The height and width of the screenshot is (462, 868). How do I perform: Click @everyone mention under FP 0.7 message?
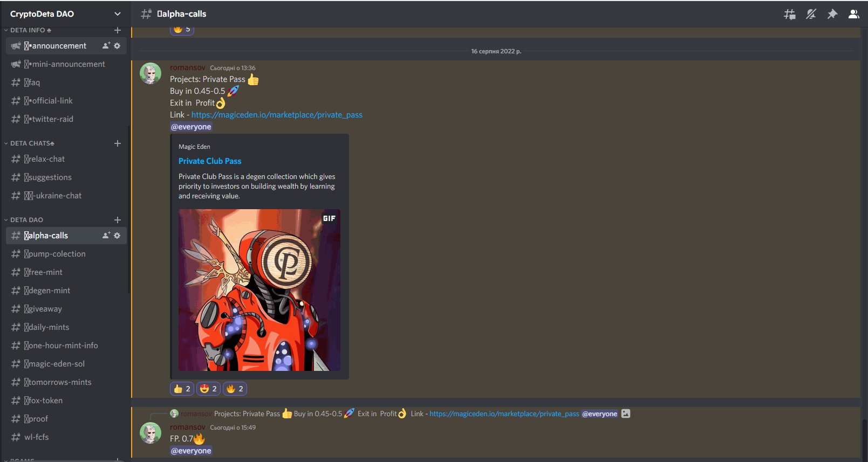click(x=191, y=451)
